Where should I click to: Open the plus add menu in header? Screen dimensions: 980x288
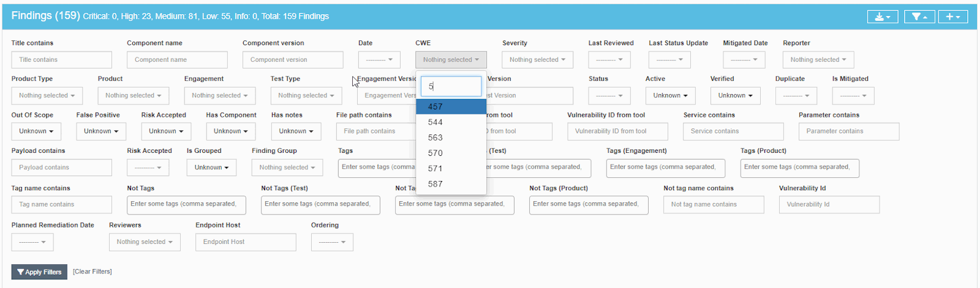coord(952,17)
